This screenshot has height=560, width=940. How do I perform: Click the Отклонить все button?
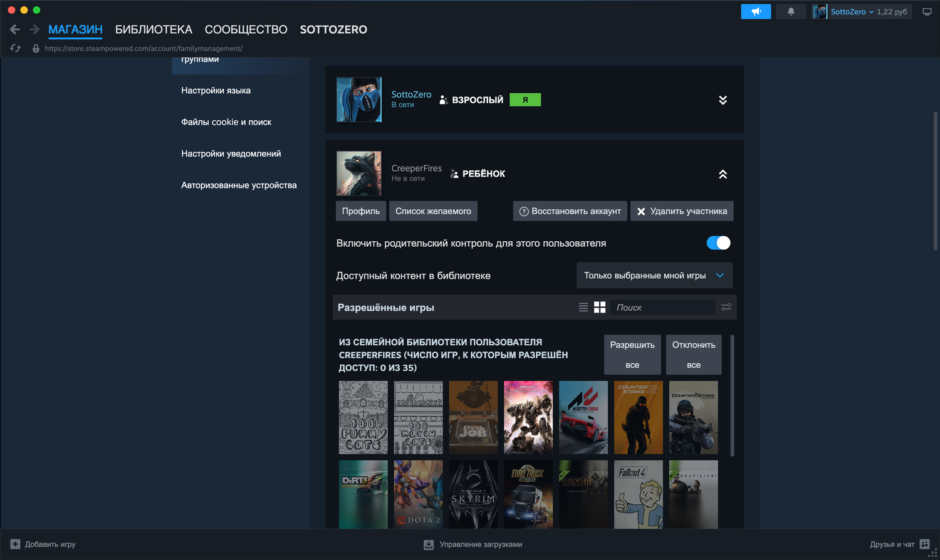[694, 355]
